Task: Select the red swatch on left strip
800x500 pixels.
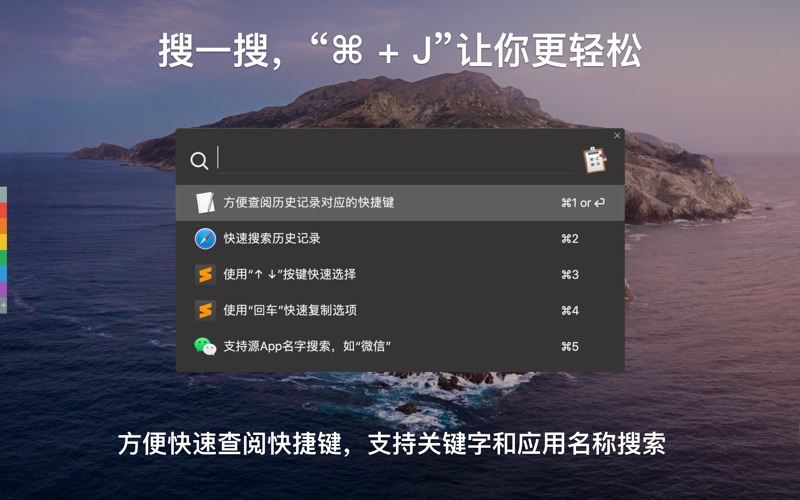Action: click(x=3, y=210)
